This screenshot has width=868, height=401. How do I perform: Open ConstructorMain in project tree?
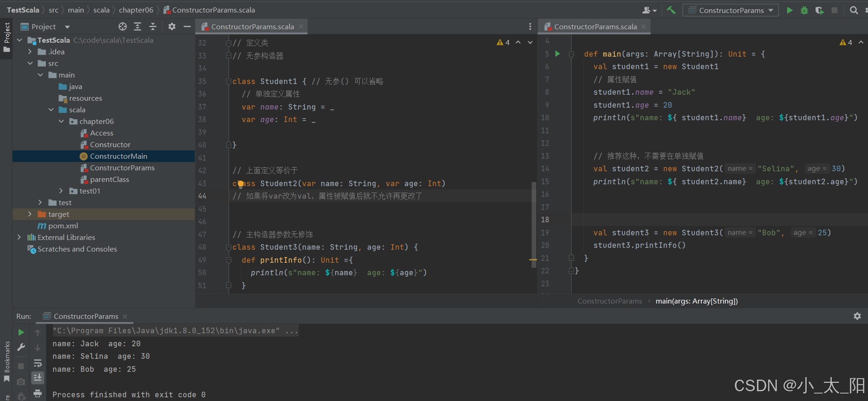click(118, 156)
